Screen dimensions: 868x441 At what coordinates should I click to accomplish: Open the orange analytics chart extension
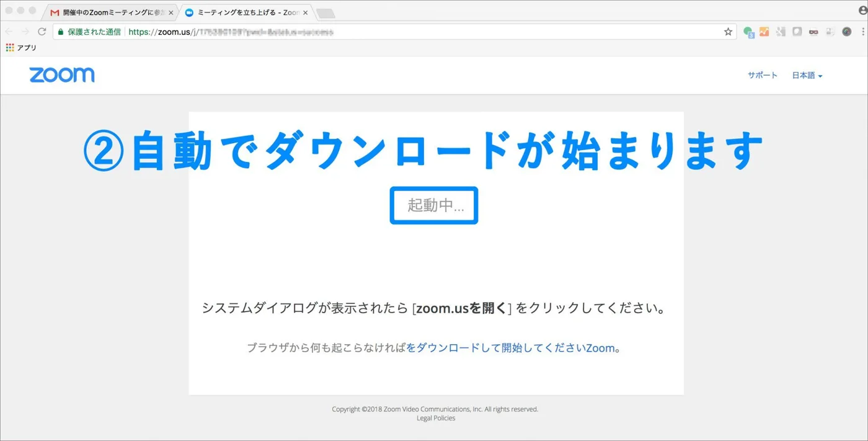pyautogui.click(x=764, y=32)
